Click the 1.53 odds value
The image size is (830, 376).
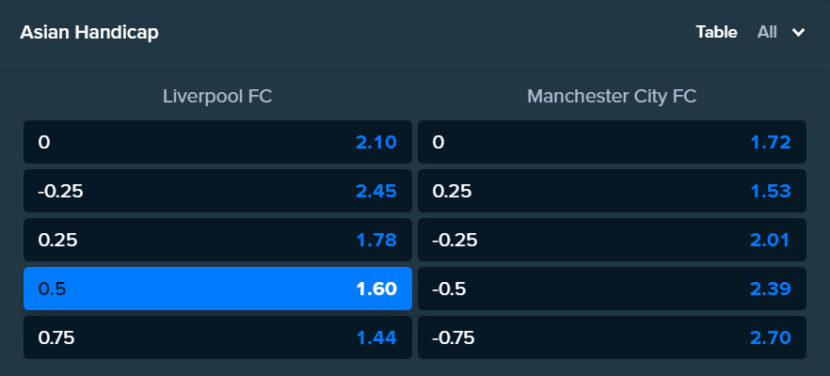(x=771, y=191)
